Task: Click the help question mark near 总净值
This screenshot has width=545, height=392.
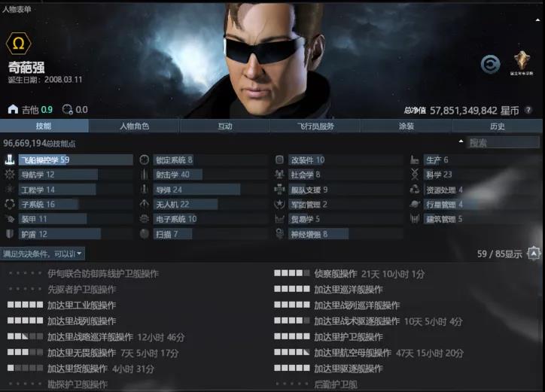Action: pos(528,110)
